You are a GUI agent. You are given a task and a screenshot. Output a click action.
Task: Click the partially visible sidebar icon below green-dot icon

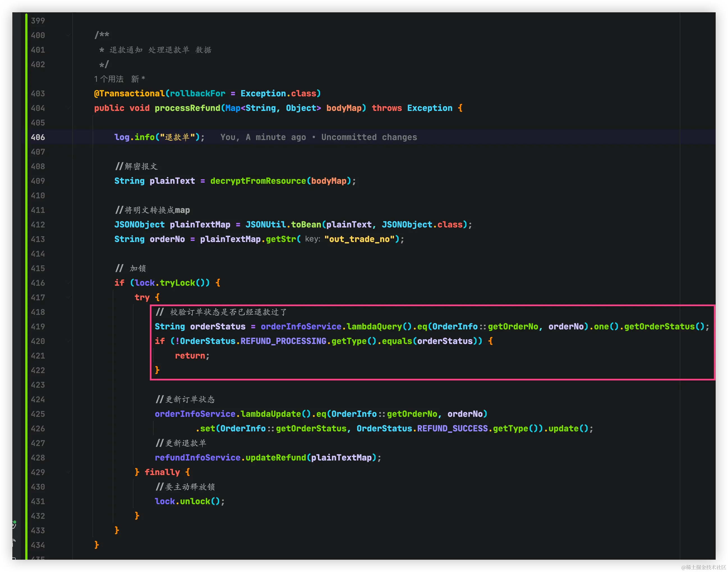[x=14, y=543]
